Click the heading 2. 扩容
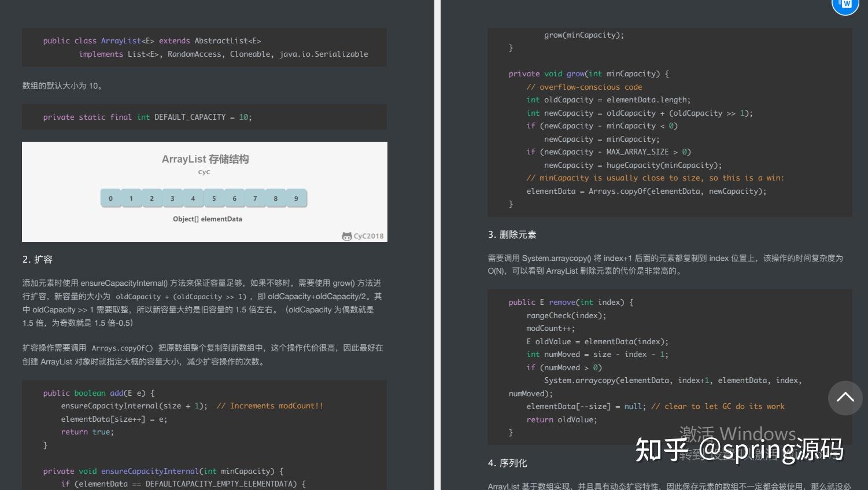 (37, 259)
